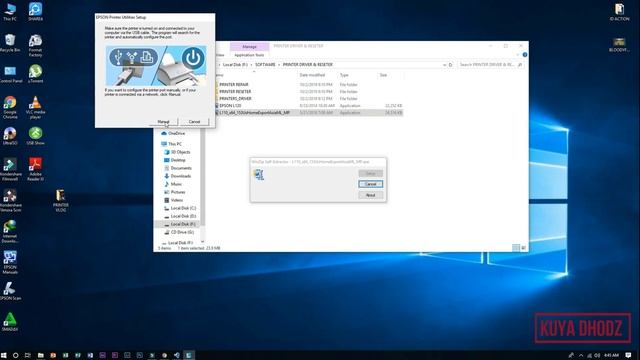The width and height of the screenshot is (640, 360).
Task: Show hidden system tray icons chevron
Action: 581,356
